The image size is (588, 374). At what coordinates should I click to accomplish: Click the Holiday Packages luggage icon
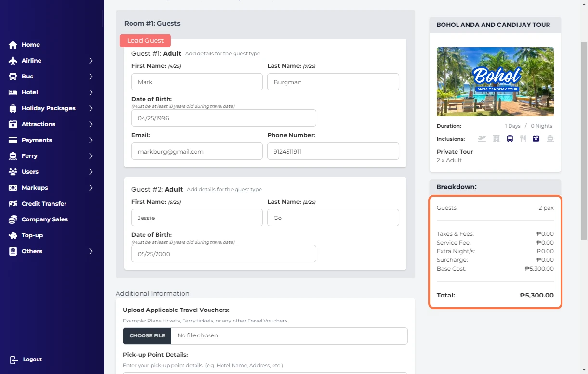13,108
